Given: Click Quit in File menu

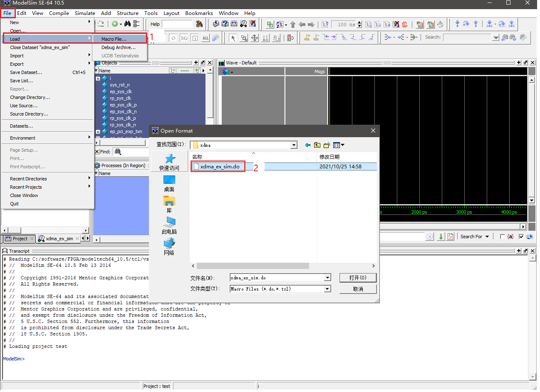Looking at the screenshot, I should (x=47, y=204).
